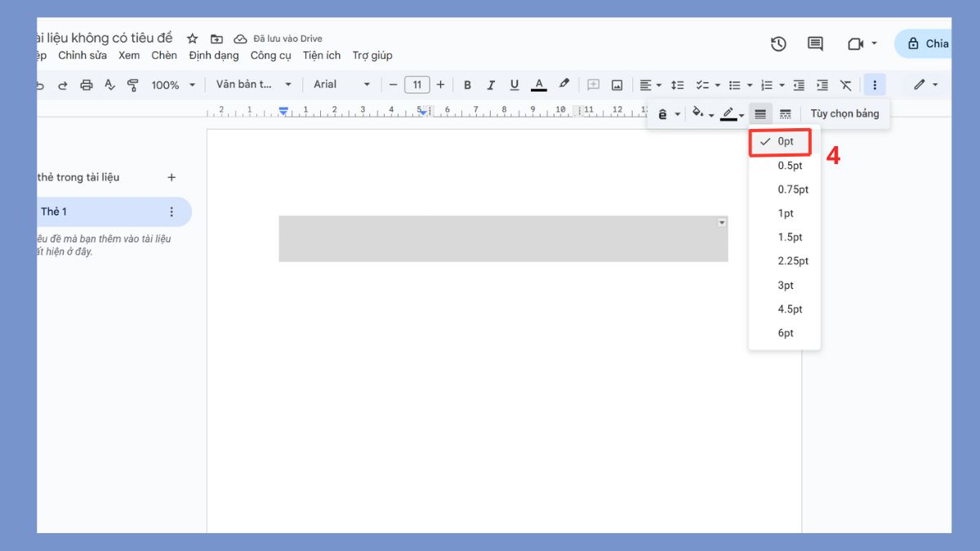The height and width of the screenshot is (551, 980).
Task: Toggle the numbered list
Action: click(767, 85)
